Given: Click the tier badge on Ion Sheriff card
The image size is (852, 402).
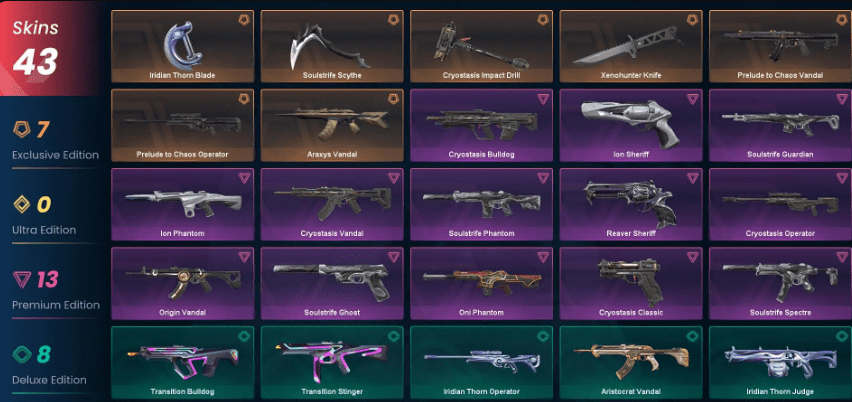Looking at the screenshot, I should 692,99.
